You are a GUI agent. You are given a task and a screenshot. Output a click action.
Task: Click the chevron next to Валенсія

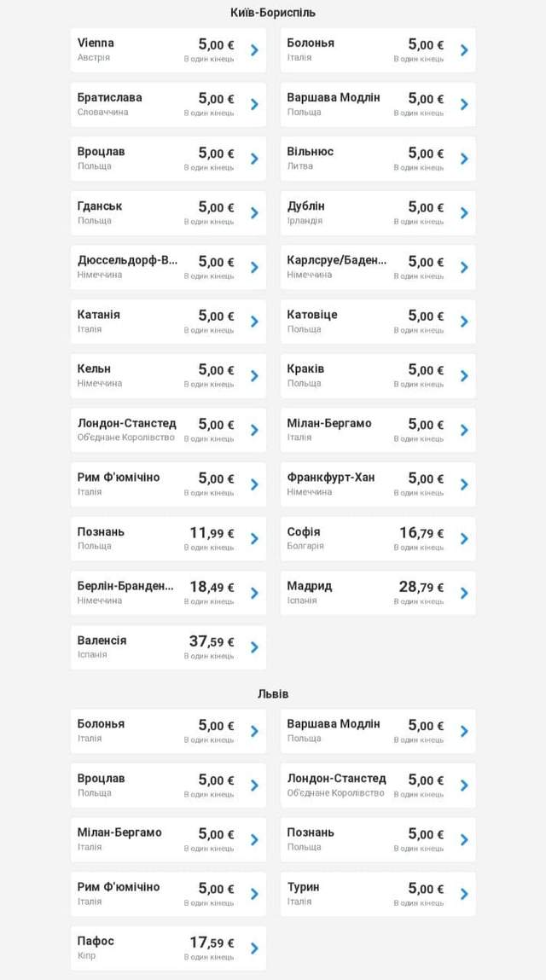pyautogui.click(x=254, y=647)
